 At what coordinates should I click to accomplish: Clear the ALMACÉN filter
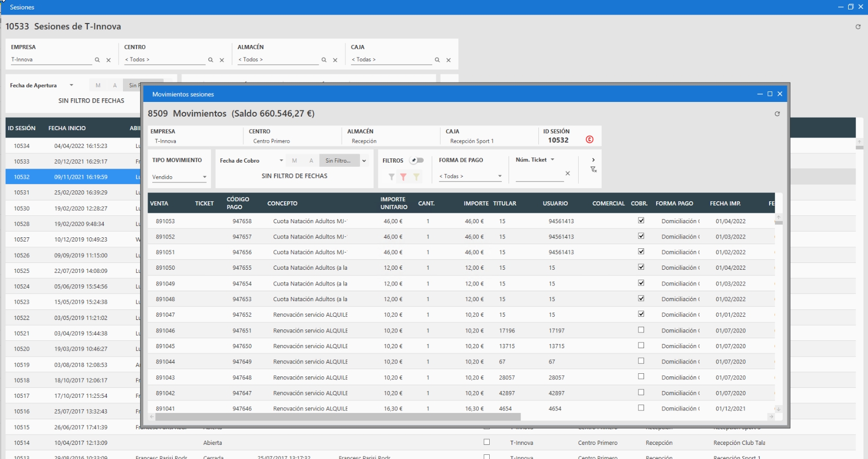point(335,60)
